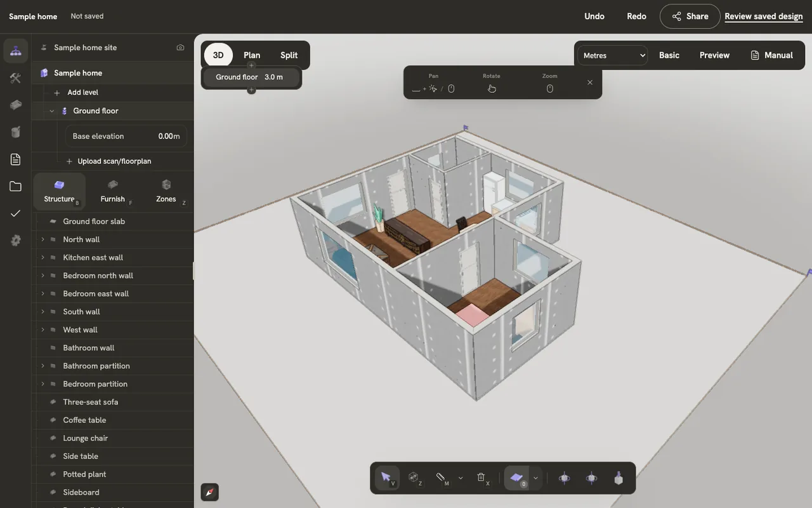Click the compass icon in viewport corner
Viewport: 812px width, 508px height.
coord(210,492)
